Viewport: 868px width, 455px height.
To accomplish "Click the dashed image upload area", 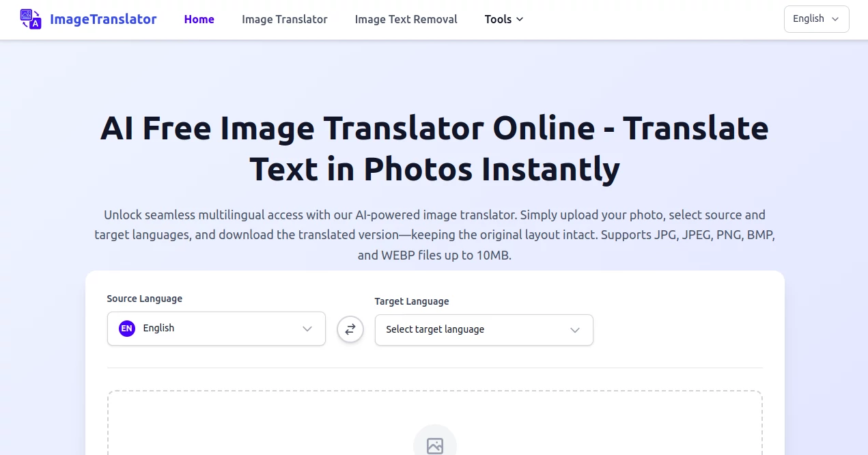I will pos(435,424).
